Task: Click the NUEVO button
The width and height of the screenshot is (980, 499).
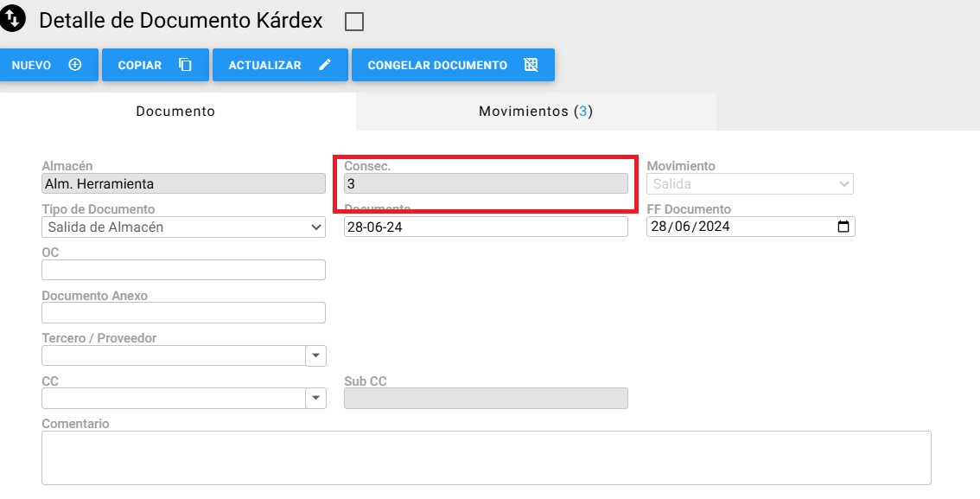Action: coord(48,65)
